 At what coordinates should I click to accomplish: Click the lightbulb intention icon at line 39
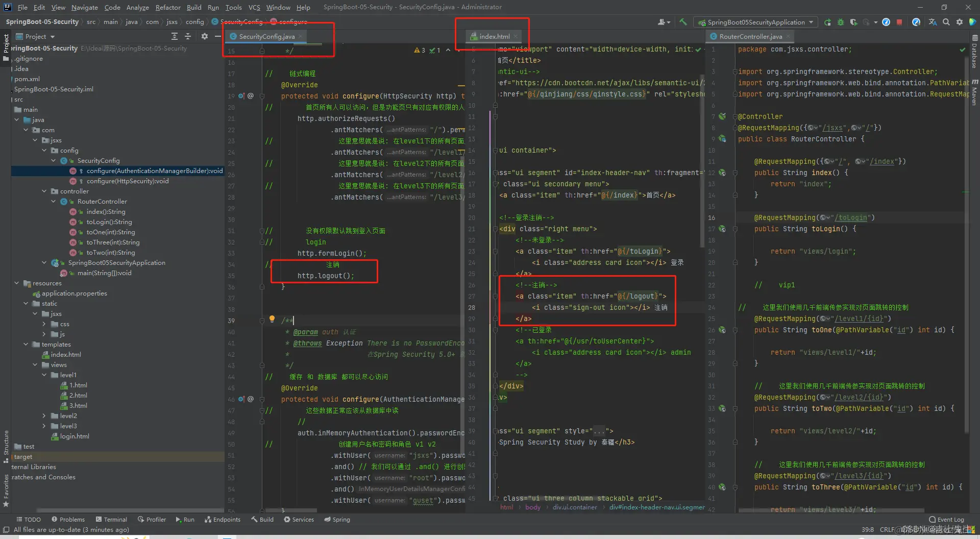click(x=272, y=320)
